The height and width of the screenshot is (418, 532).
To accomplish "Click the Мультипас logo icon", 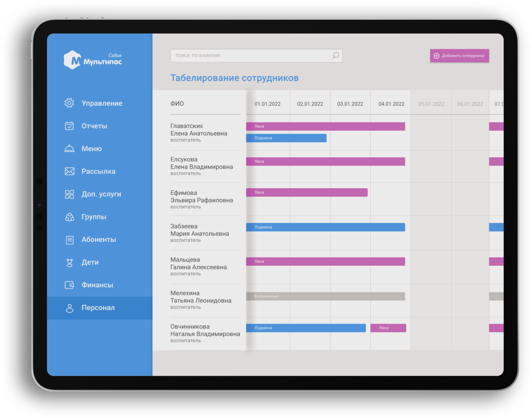I will click(72, 60).
